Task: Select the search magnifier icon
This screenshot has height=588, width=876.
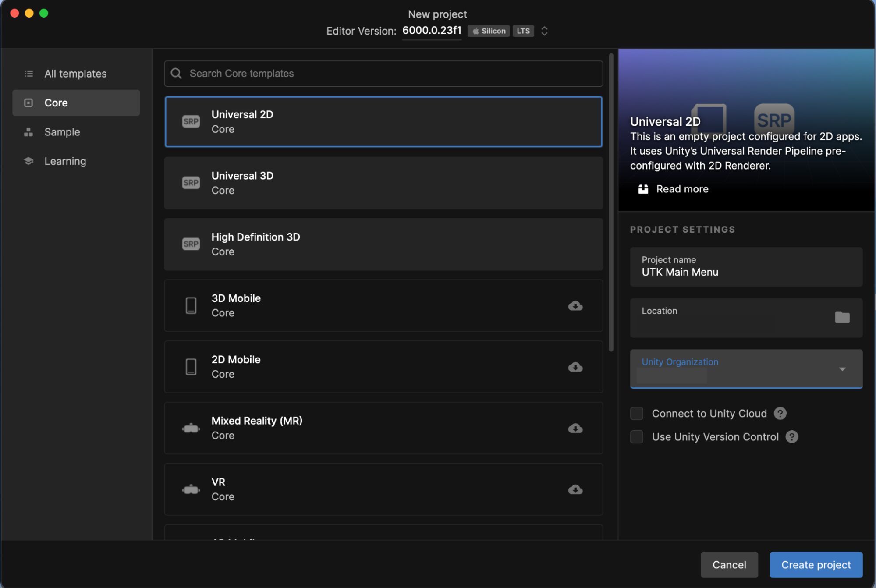Action: click(176, 73)
